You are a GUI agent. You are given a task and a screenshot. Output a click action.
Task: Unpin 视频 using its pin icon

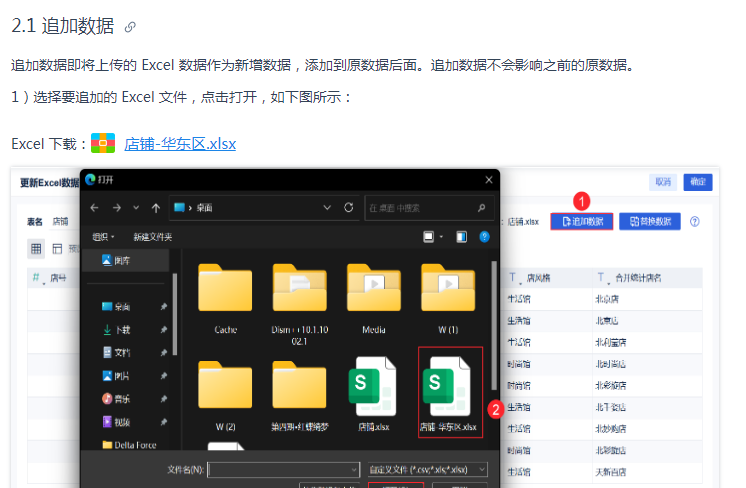tap(164, 422)
